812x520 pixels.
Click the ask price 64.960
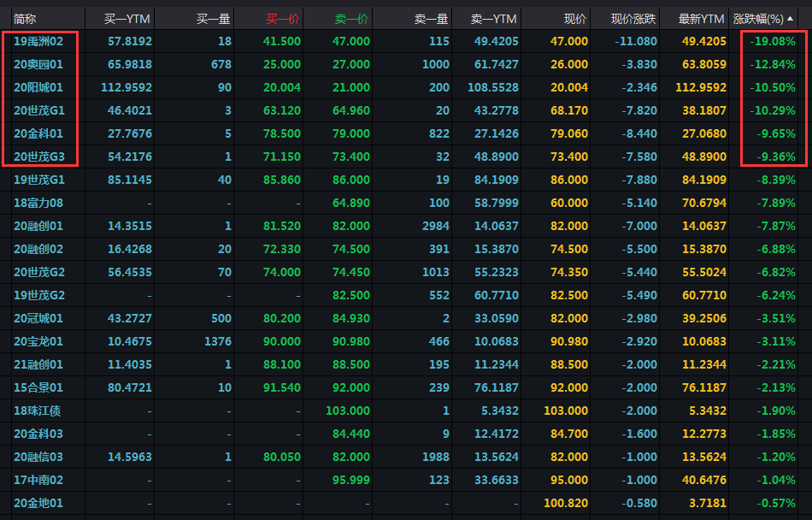click(x=351, y=110)
